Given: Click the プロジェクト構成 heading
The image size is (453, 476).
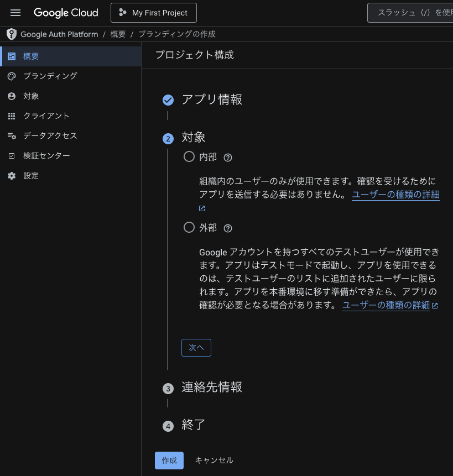Looking at the screenshot, I should click(195, 55).
